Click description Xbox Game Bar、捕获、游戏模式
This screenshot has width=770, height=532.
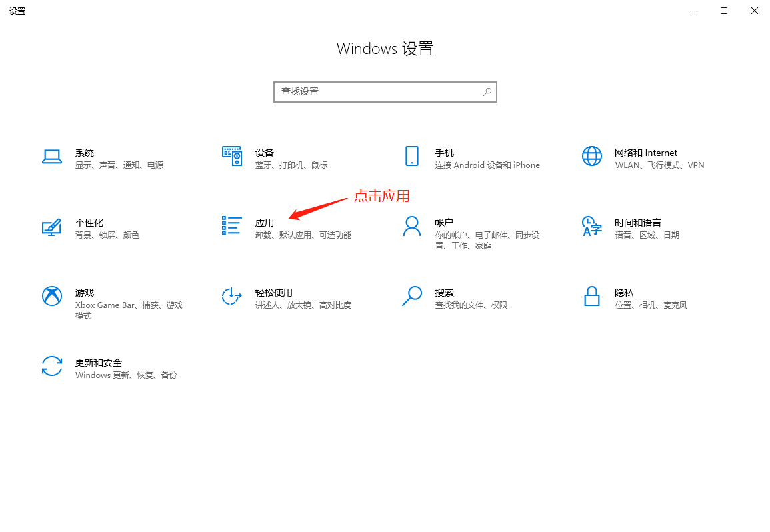129,311
